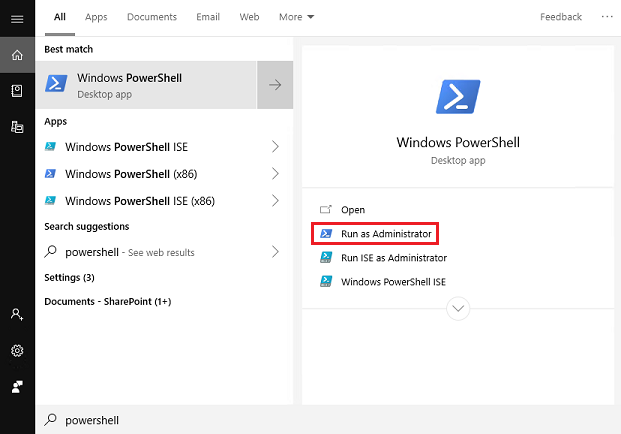Screen dimensions: 621x434
Task: Click the three-dots options icon
Action: pyautogui.click(x=607, y=17)
